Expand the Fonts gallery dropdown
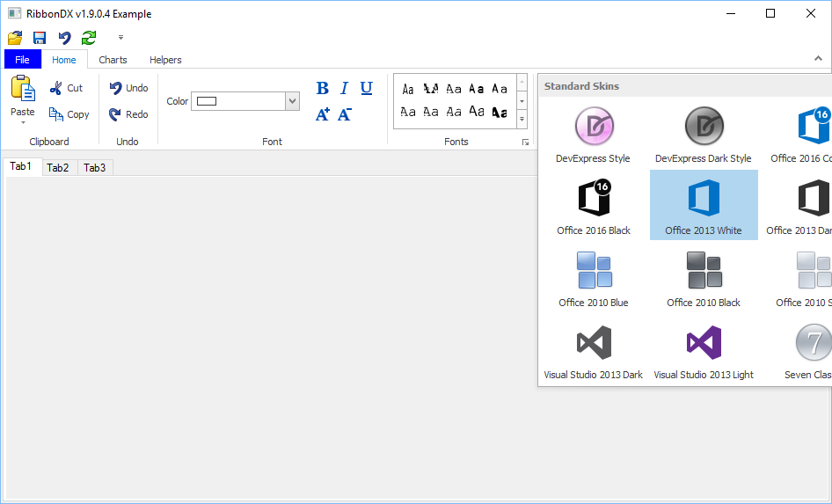This screenshot has height=504, width=832. pos(522,120)
